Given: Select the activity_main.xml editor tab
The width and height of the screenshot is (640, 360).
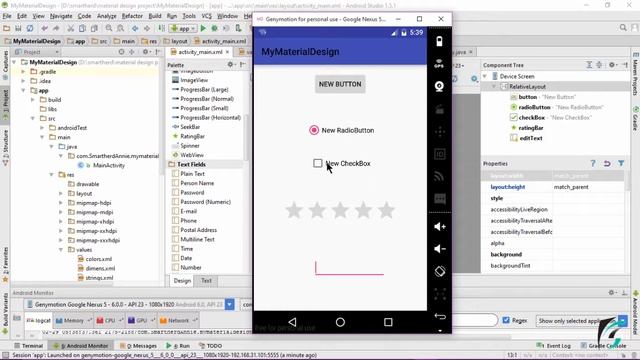Looking at the screenshot, I should 200,52.
